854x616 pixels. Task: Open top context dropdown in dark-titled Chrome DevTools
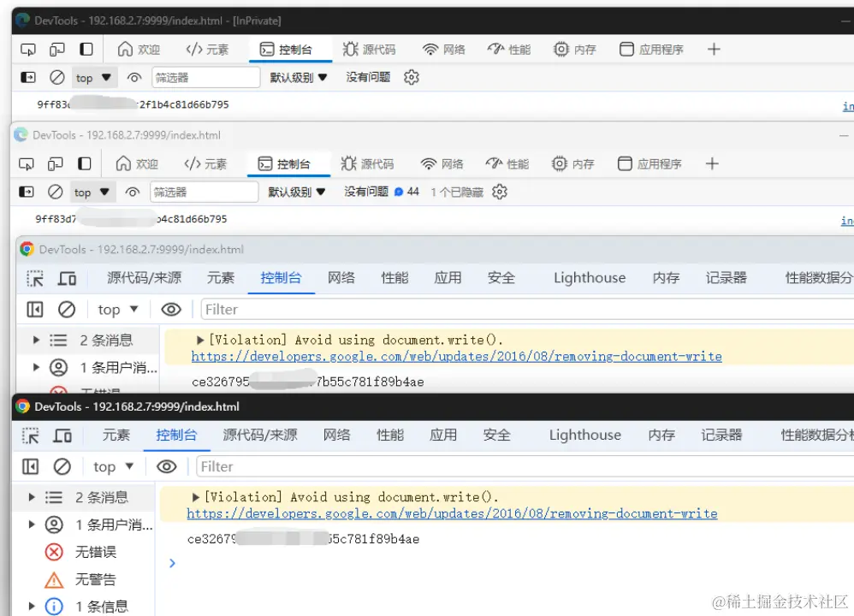(113, 467)
